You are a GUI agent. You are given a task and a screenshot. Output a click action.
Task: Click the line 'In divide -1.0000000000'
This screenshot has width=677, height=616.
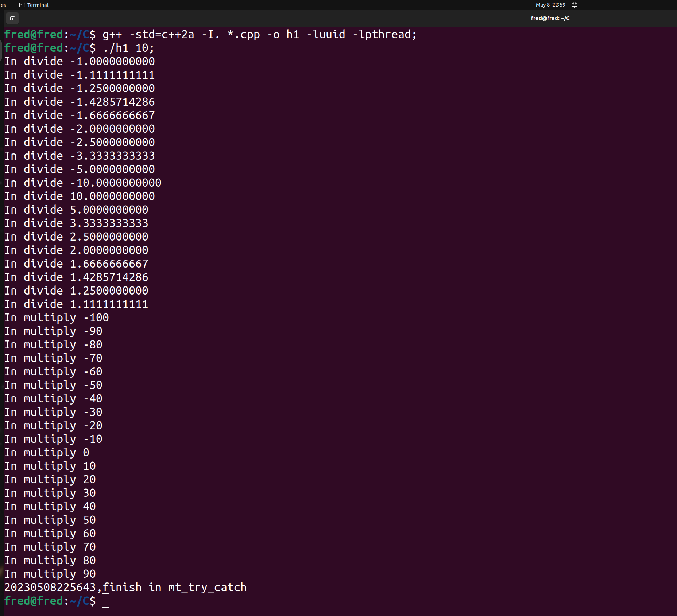coord(80,61)
